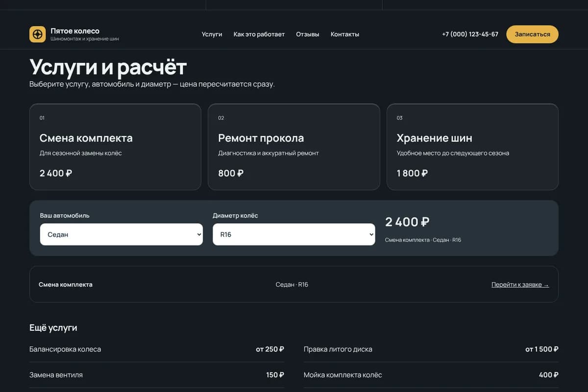Select the Смена комплекта service card

(x=115, y=147)
